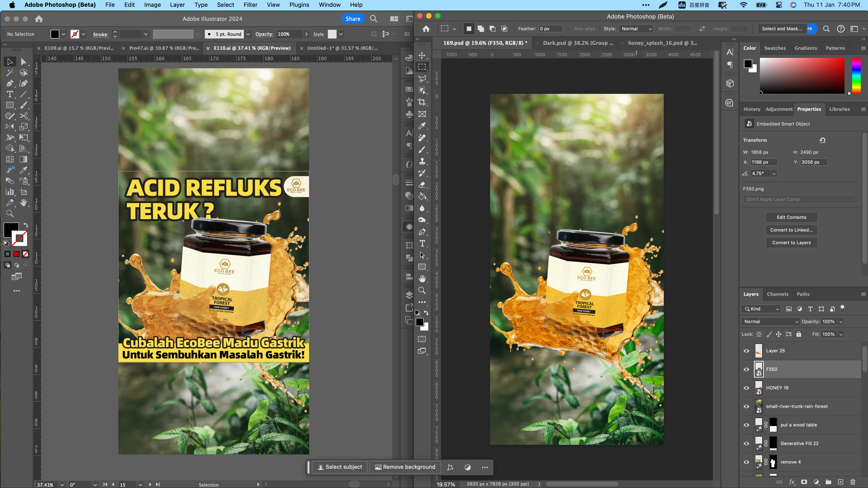Image resolution: width=868 pixels, height=488 pixels.
Task: Click the Edit Contents button
Action: coord(791,217)
